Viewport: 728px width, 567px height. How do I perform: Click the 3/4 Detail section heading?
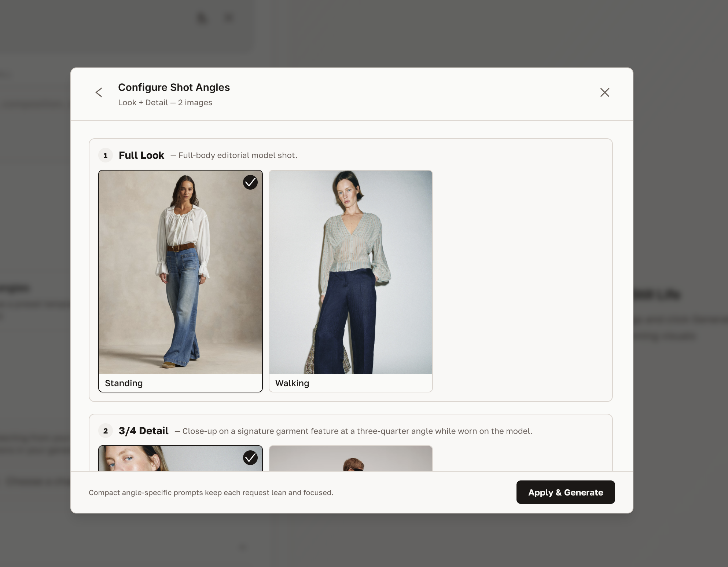click(144, 431)
